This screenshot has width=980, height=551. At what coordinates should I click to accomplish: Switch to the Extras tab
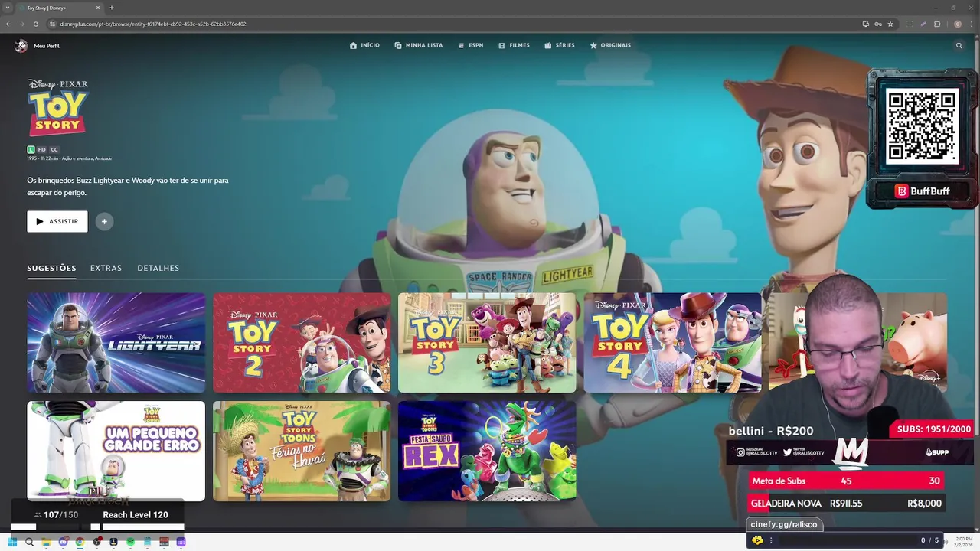106,269
